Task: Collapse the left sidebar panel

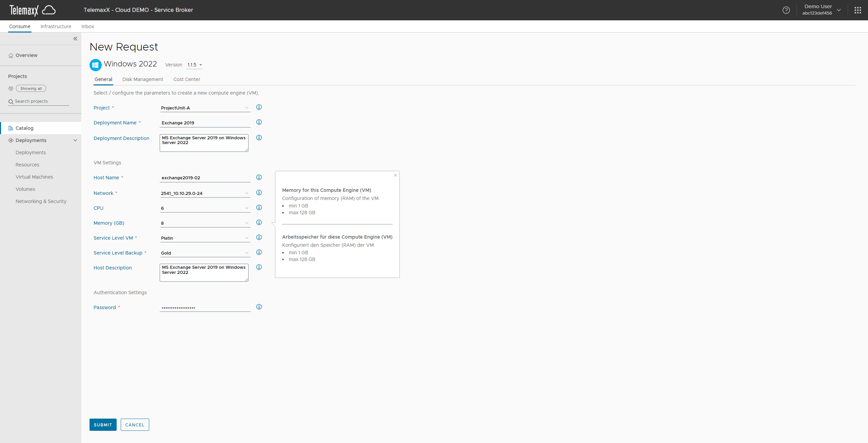Action: tap(75, 38)
